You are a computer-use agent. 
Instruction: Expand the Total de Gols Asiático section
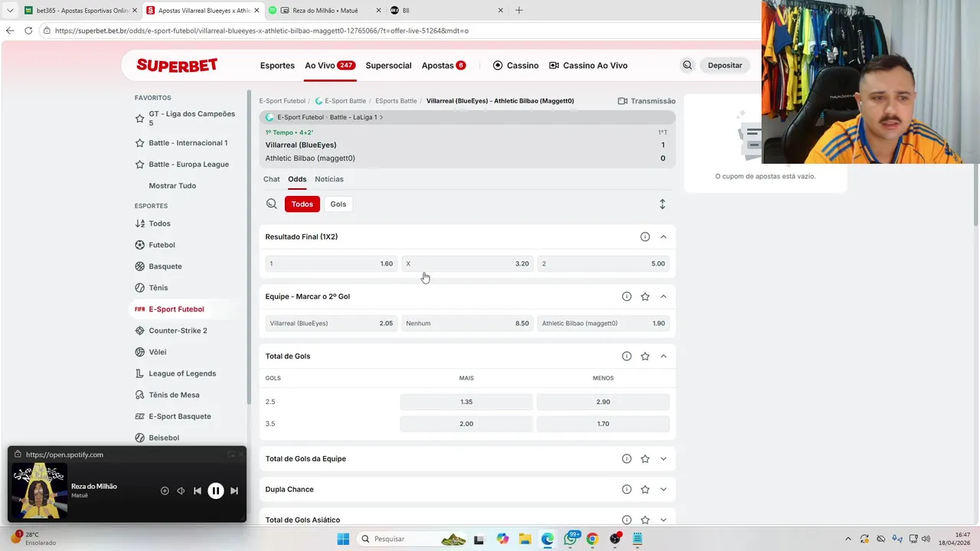pyautogui.click(x=663, y=520)
